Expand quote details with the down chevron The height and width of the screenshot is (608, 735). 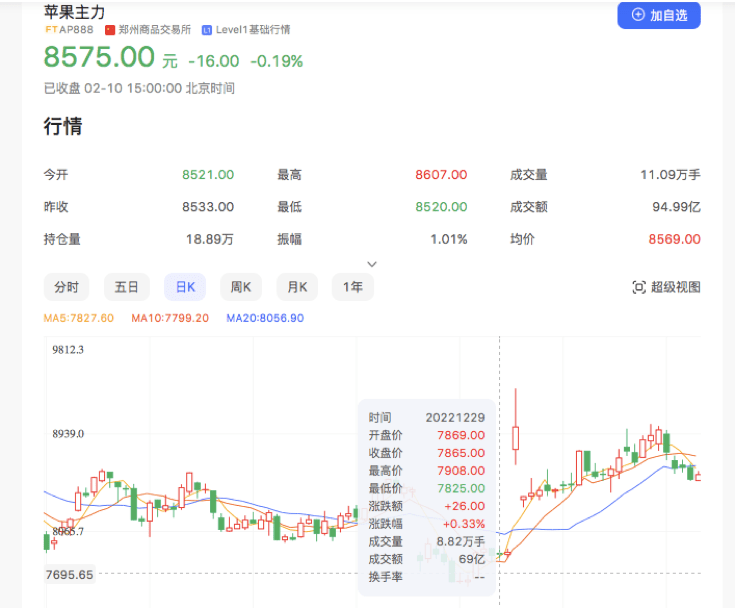pos(372,264)
